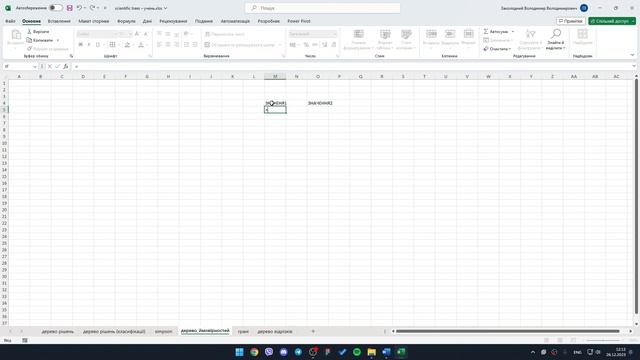Screen dimensions: 640x360
Task: Click the AutoSum (Автосума) button
Action: coord(496,31)
